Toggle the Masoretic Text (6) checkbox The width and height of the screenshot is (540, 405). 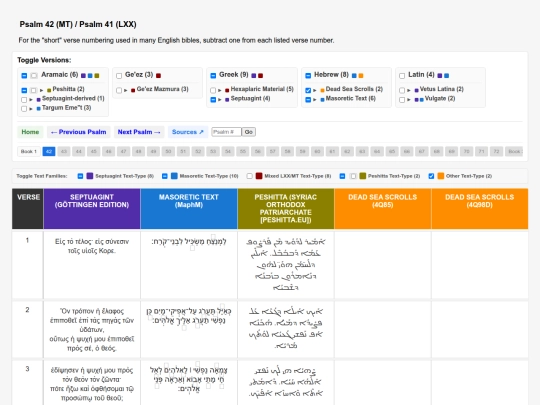pos(308,100)
